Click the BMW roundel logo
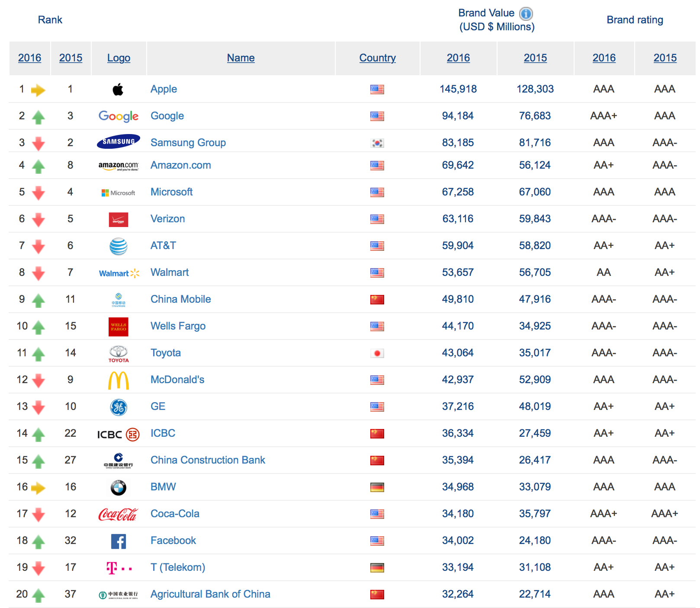The width and height of the screenshot is (700, 608). [118, 487]
